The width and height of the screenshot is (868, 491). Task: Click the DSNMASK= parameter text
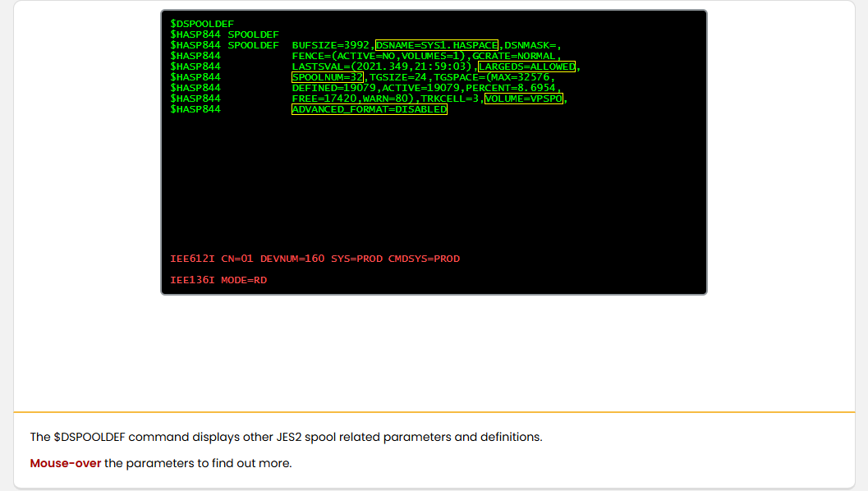[530, 45]
